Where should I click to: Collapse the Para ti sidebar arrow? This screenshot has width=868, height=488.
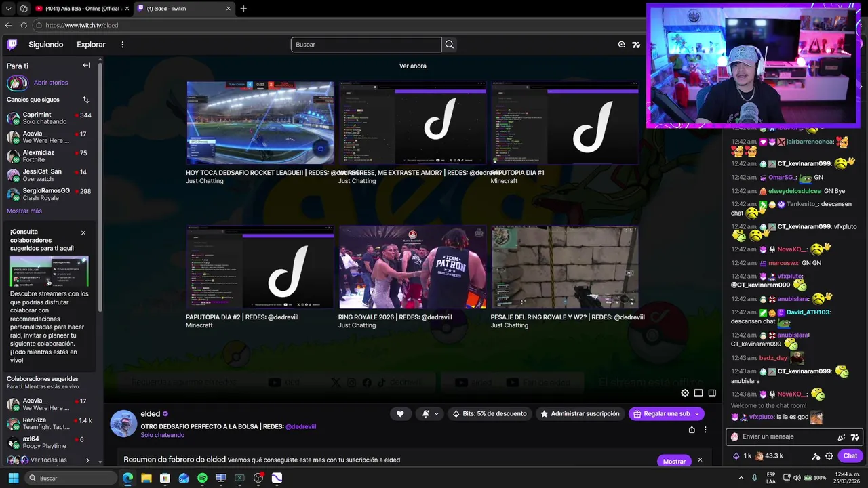86,66
